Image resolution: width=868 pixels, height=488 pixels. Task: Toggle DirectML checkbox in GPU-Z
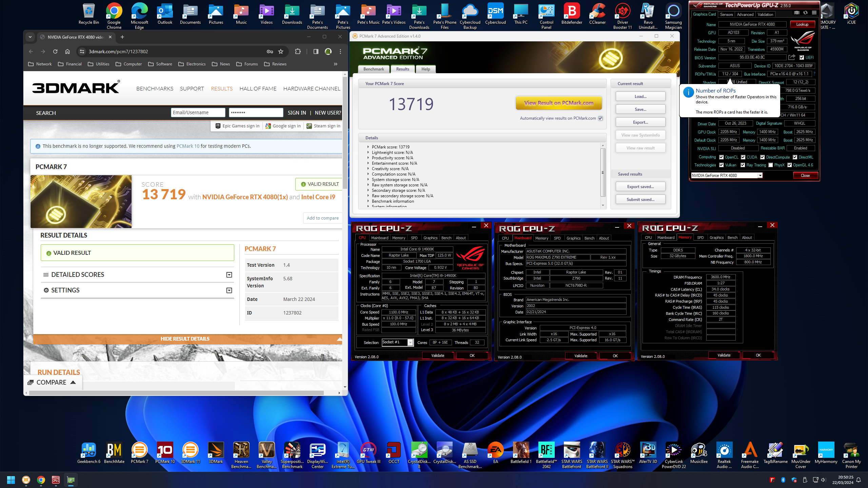(x=795, y=157)
